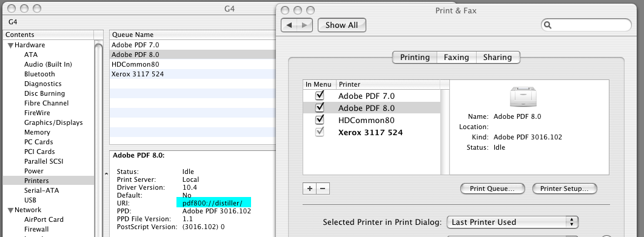Click the Contents sidebar scrollbar in G4 window

point(99,138)
